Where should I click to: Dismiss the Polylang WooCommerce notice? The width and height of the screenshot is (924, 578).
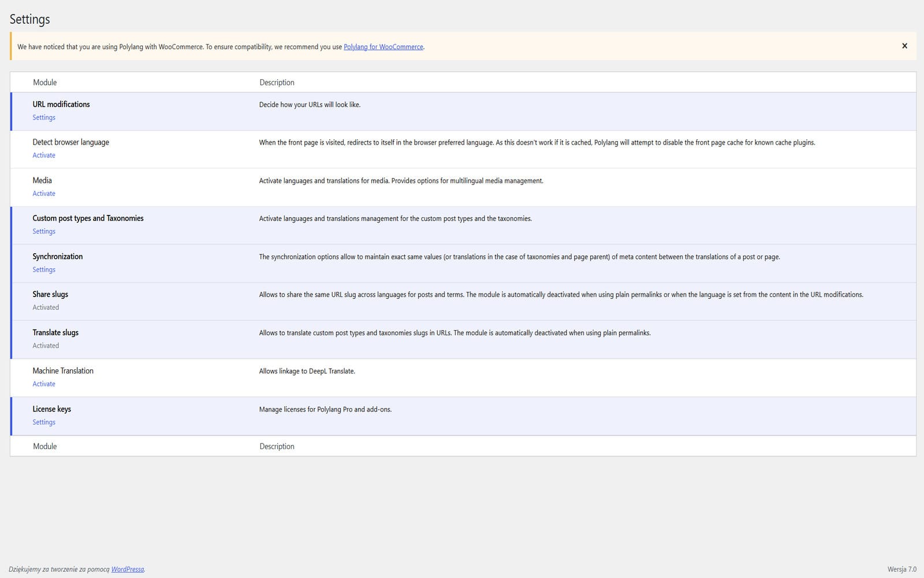(x=904, y=46)
